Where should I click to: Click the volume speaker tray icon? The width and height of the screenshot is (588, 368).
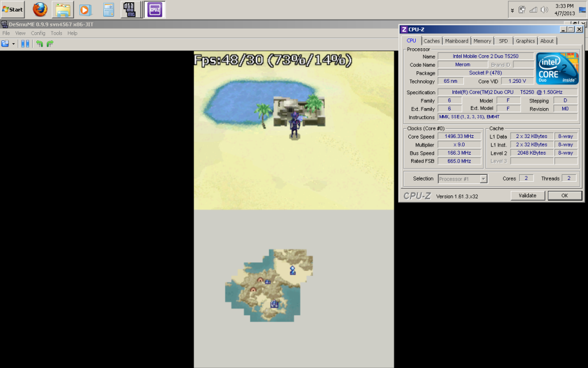click(544, 10)
